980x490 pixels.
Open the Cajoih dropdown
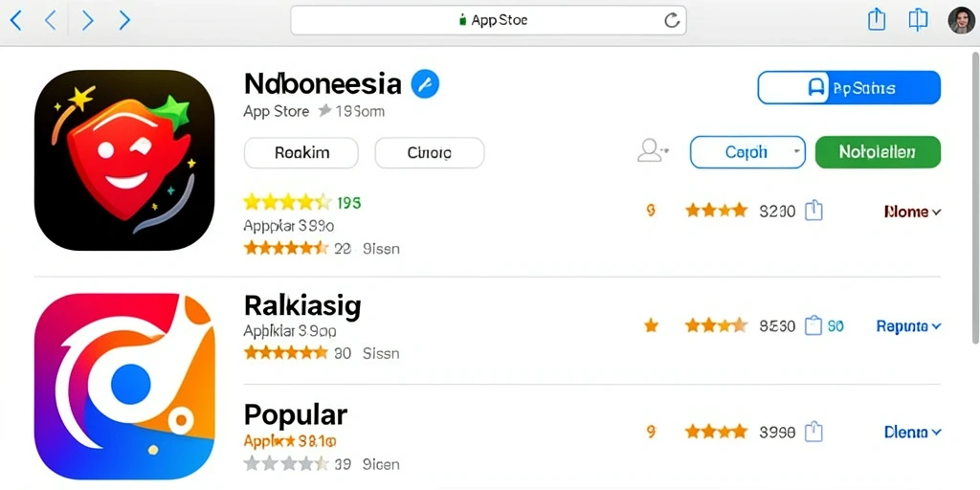[x=747, y=152]
